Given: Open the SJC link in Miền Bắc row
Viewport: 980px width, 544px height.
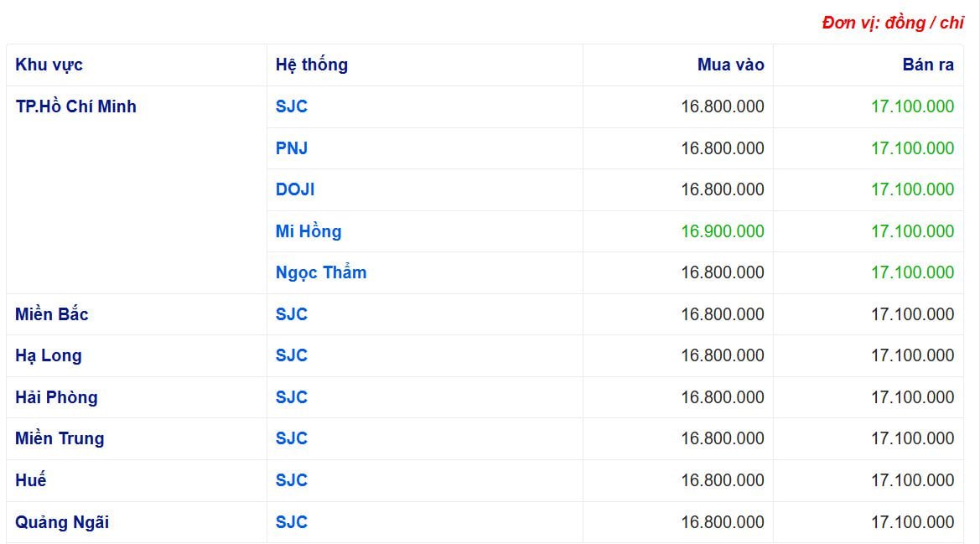Looking at the screenshot, I should (x=291, y=314).
